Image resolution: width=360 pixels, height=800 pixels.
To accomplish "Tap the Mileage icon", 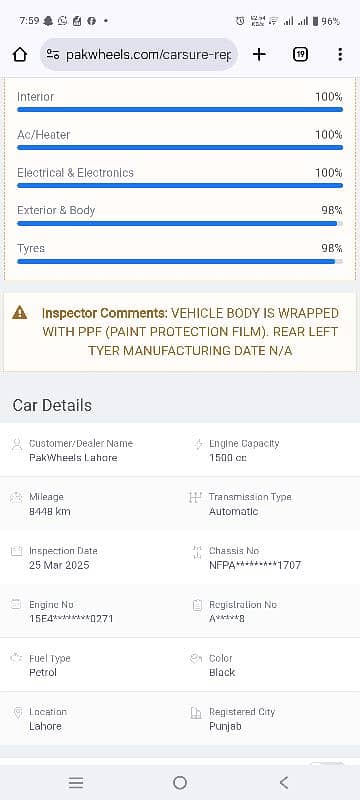I will pyautogui.click(x=17, y=497).
